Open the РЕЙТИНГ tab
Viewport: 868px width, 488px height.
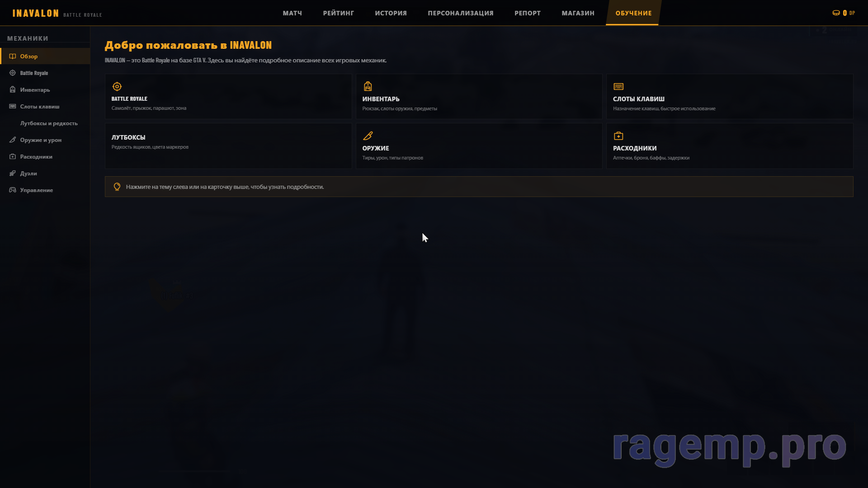point(338,13)
